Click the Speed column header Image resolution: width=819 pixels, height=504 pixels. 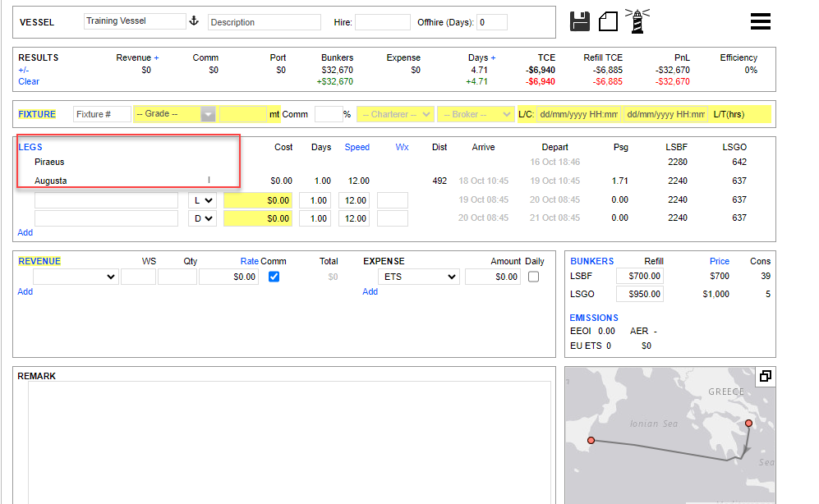coord(357,148)
